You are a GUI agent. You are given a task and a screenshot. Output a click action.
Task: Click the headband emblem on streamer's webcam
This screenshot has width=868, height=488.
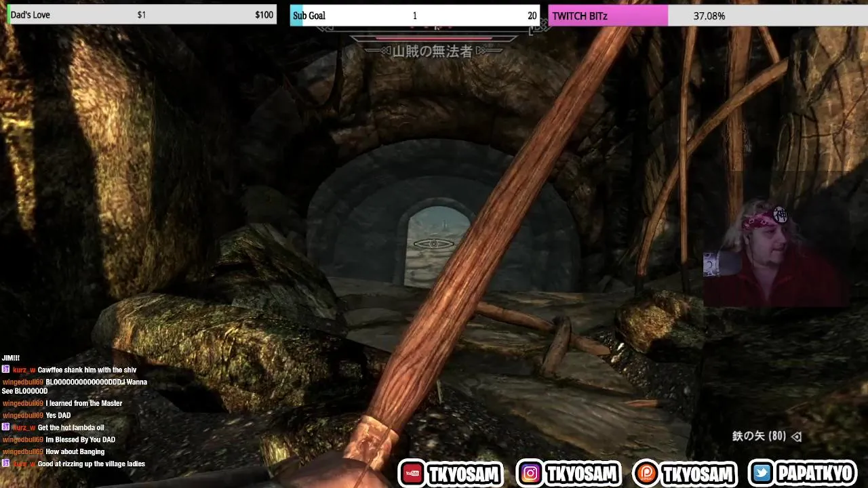click(781, 215)
